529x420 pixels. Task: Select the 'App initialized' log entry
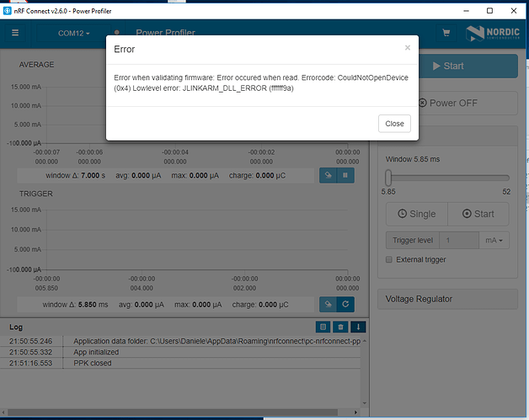click(180, 353)
